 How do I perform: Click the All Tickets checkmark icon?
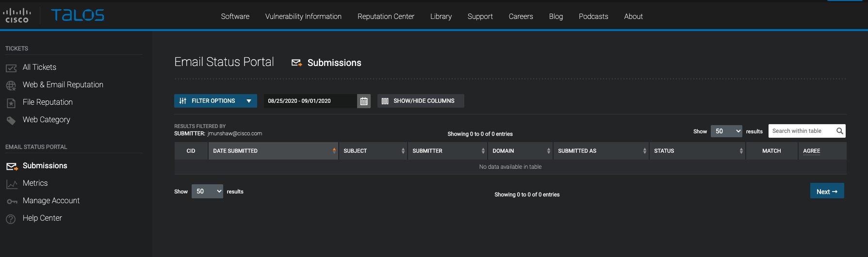tap(11, 68)
